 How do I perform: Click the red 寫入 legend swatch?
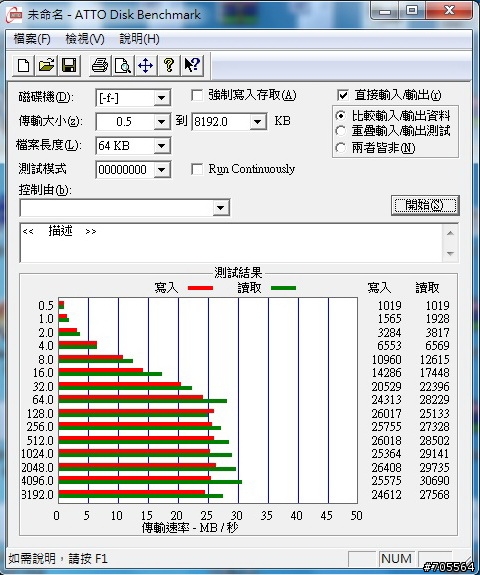[x=200, y=288]
